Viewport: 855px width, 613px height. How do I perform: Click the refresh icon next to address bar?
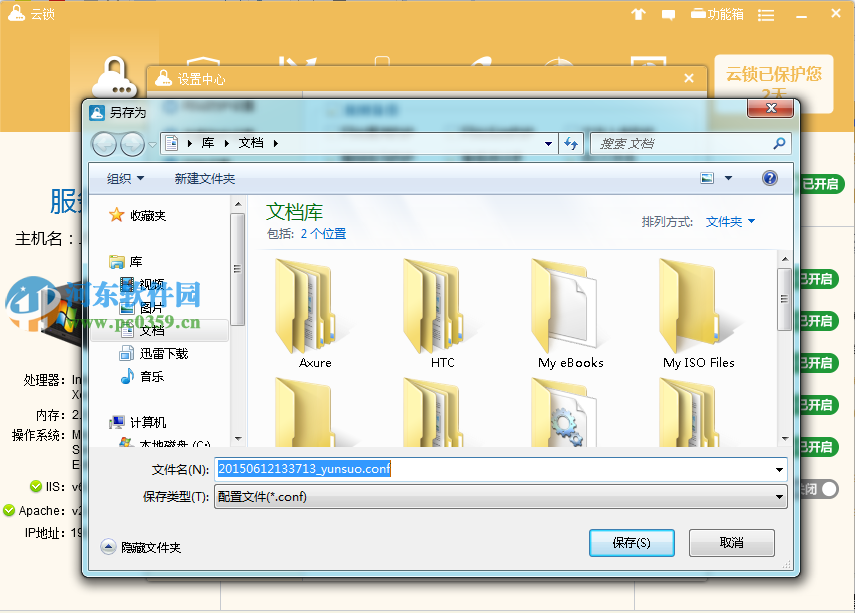tap(571, 143)
